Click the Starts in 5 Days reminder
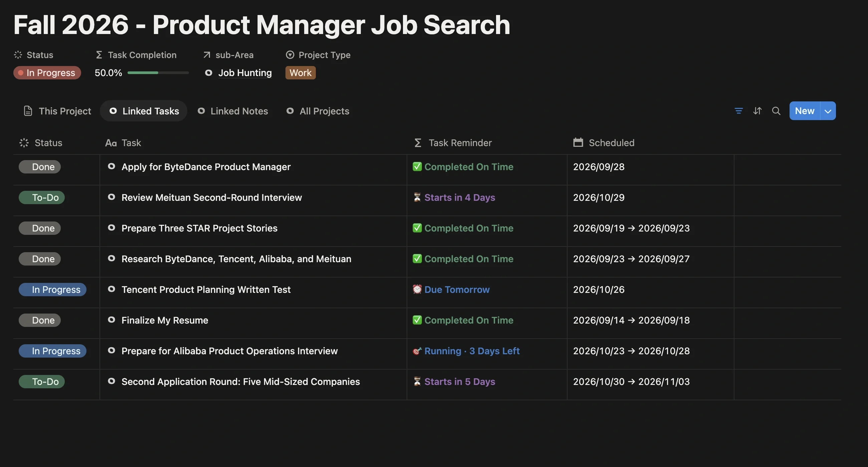The width and height of the screenshot is (868, 467). pos(454,382)
